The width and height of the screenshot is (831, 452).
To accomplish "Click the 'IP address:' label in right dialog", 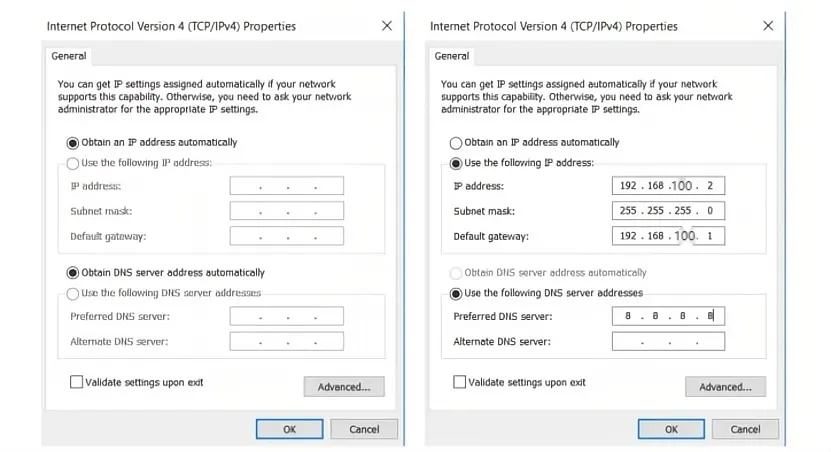I will pyautogui.click(x=479, y=186).
